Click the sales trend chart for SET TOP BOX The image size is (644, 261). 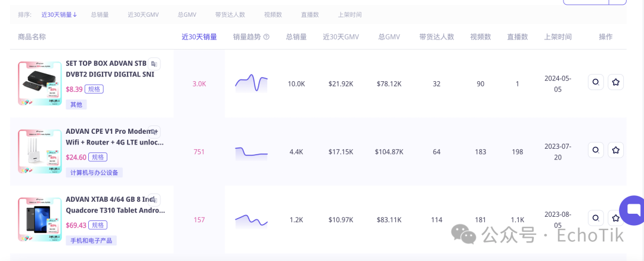[251, 84]
